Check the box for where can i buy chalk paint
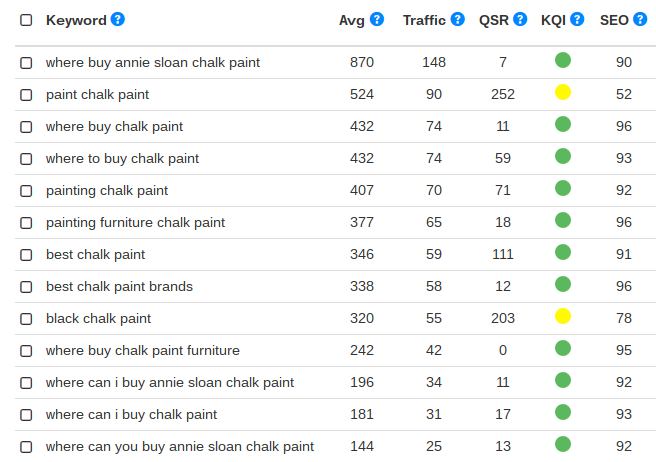This screenshot has height=462, width=656. (x=26, y=415)
